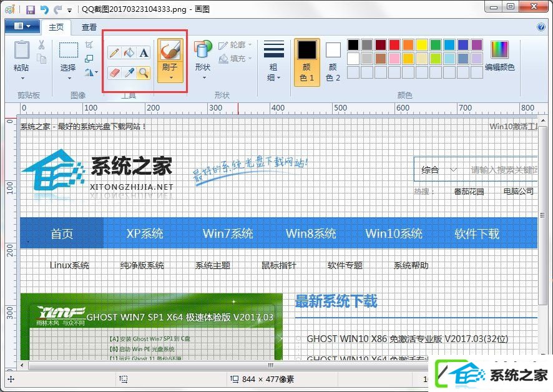Expand the Paste (粘贴) dropdown arrow
Screen dimensions: 553x392
22,79
